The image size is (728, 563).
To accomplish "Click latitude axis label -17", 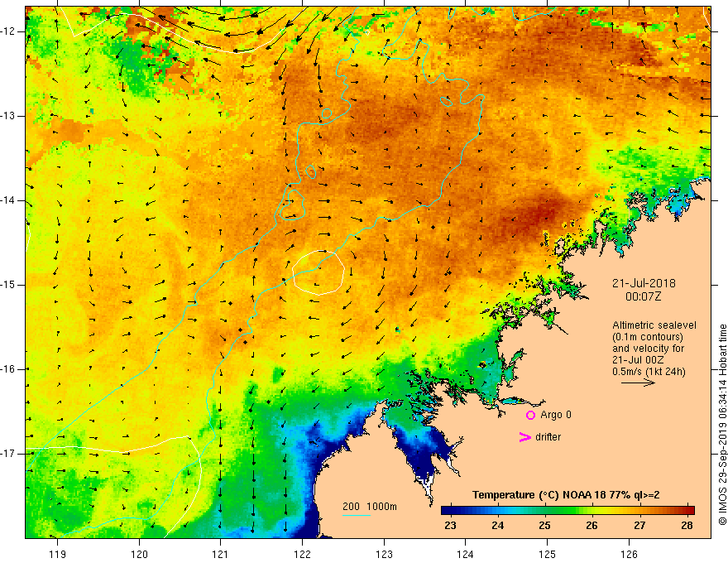I will click(8, 454).
